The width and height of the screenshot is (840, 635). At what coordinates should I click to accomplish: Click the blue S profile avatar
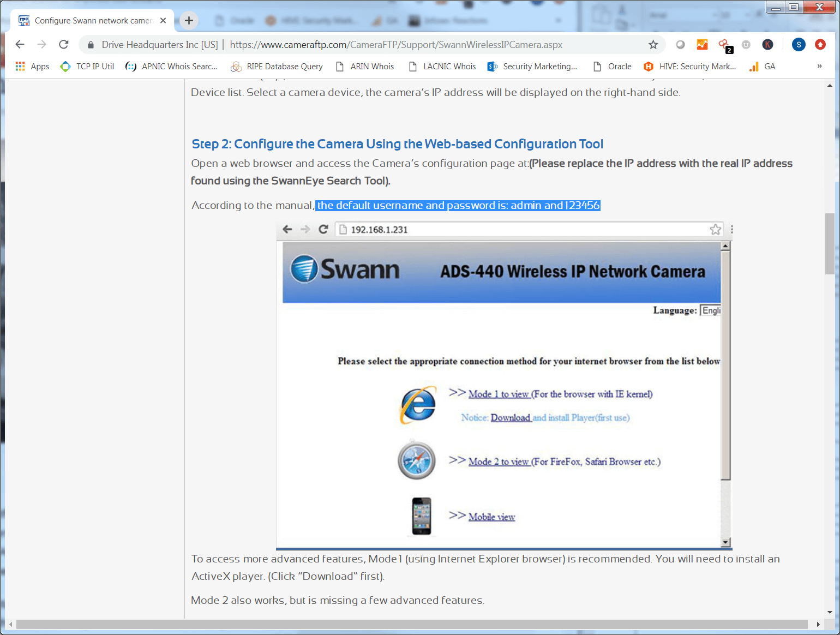799,45
